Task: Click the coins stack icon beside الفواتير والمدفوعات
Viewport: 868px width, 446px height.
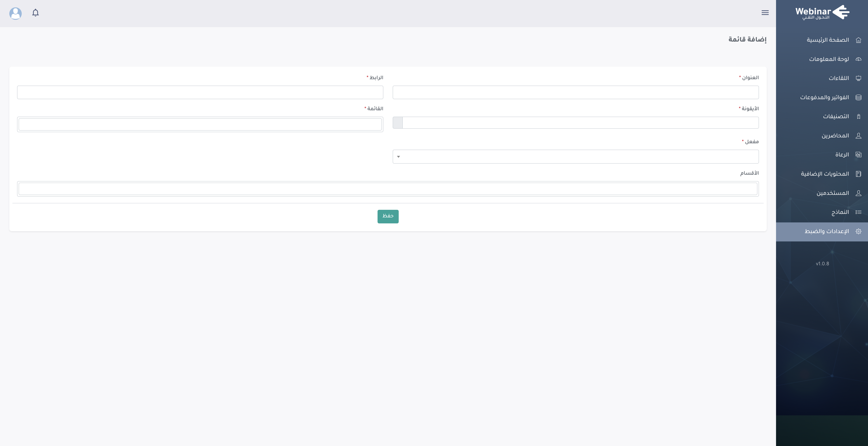Action: click(x=858, y=97)
